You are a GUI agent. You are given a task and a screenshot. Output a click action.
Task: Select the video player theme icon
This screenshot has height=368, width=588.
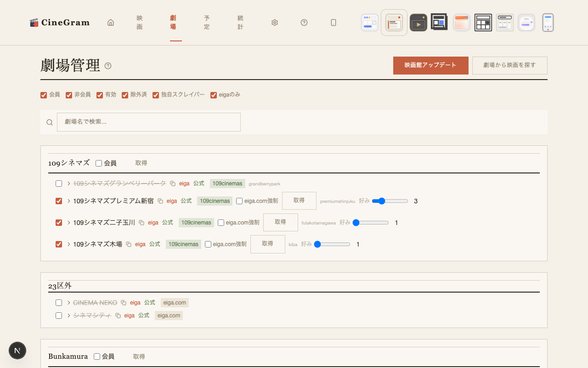418,23
